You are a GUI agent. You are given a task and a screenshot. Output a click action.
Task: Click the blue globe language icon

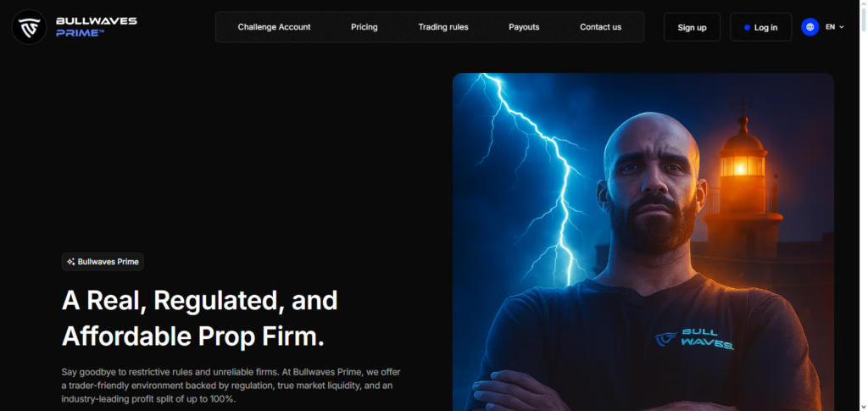tap(810, 27)
